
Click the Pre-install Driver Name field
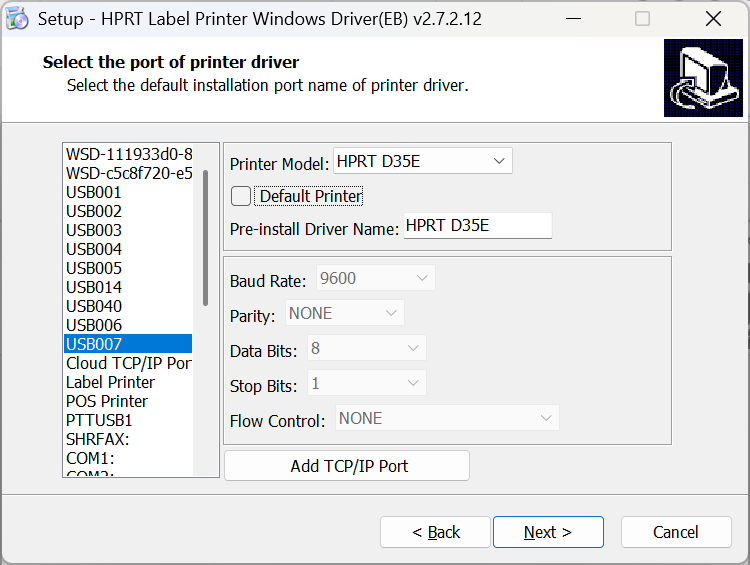pos(477,226)
